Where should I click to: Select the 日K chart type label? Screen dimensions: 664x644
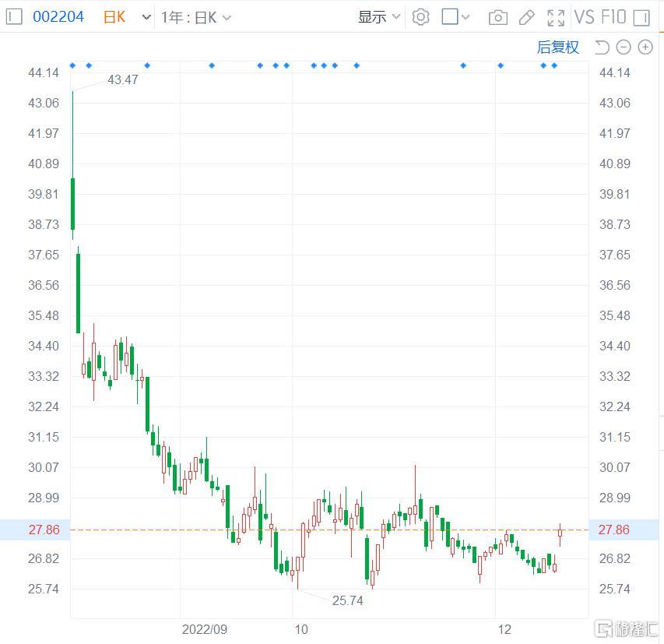(114, 17)
